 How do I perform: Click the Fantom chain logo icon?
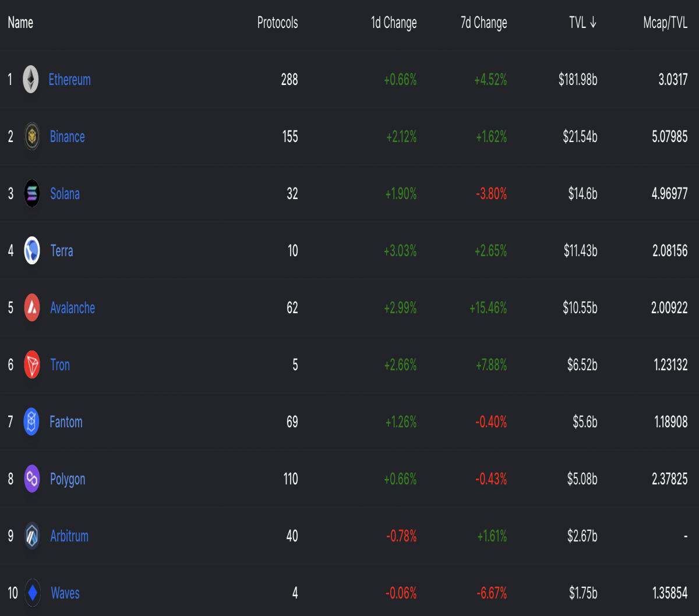point(31,422)
